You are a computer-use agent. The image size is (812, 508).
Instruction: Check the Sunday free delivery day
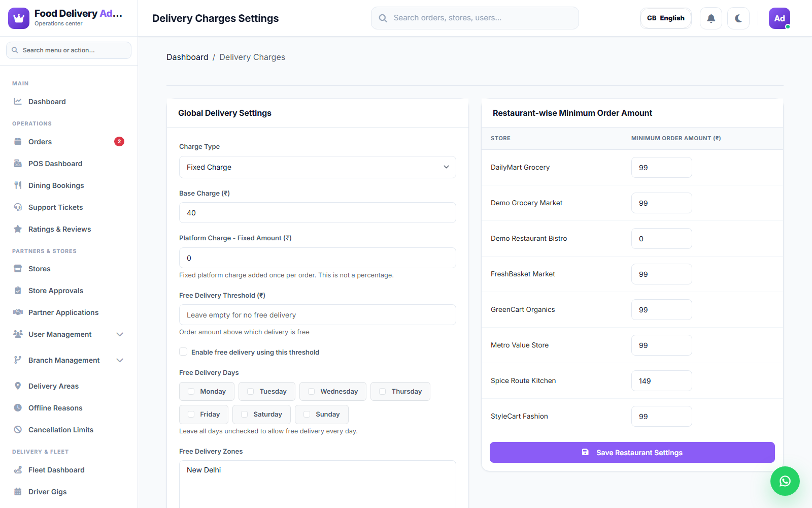point(307,414)
